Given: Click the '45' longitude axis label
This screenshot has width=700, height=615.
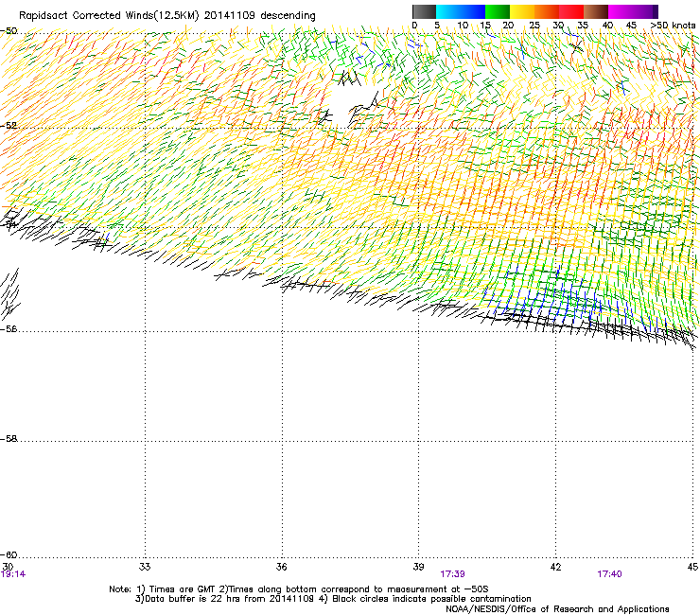Looking at the screenshot, I should pyautogui.click(x=692, y=567).
